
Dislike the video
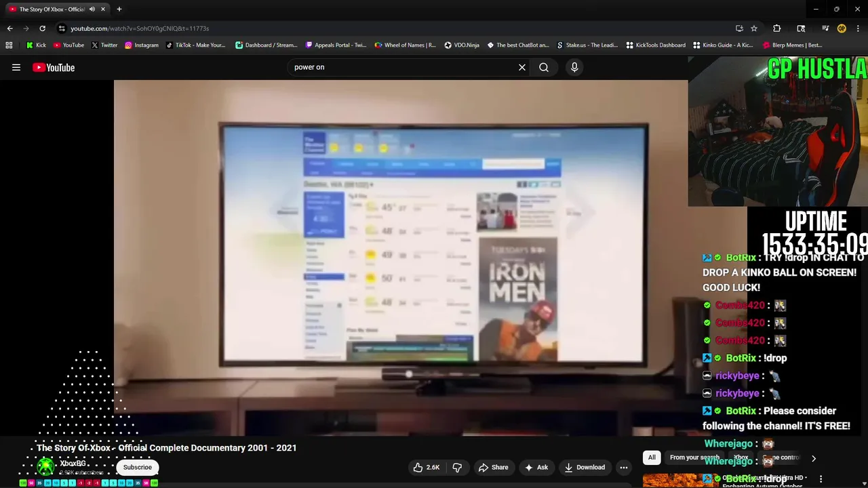[457, 467]
